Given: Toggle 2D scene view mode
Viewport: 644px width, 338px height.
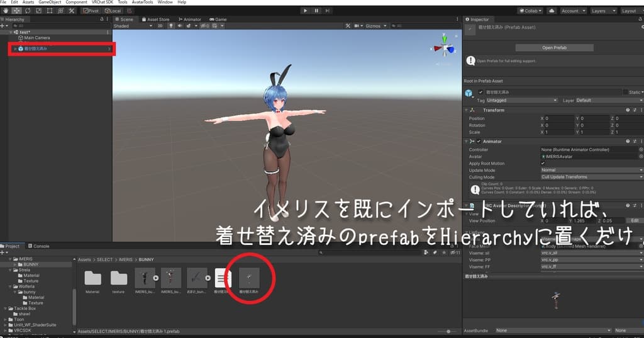Looking at the screenshot, I should pos(160,26).
